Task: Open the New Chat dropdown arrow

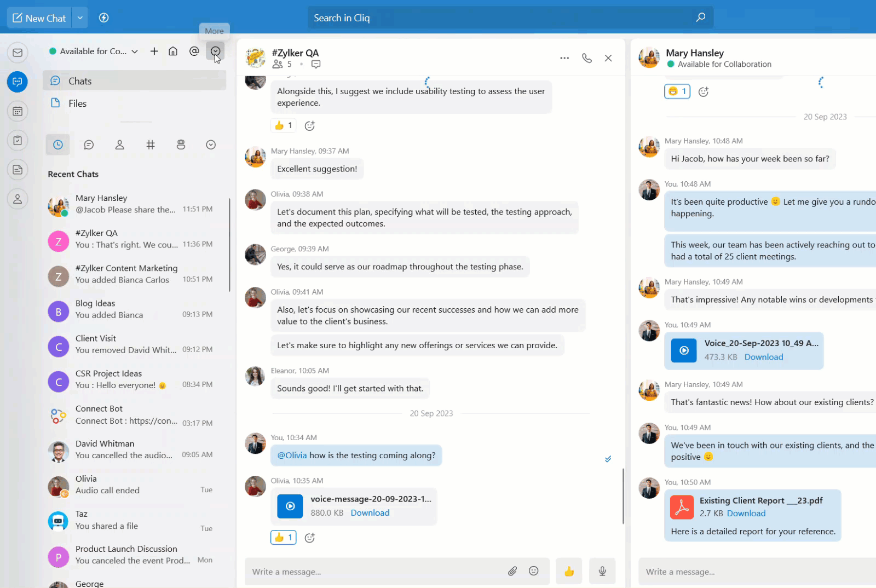Action: [x=80, y=18]
